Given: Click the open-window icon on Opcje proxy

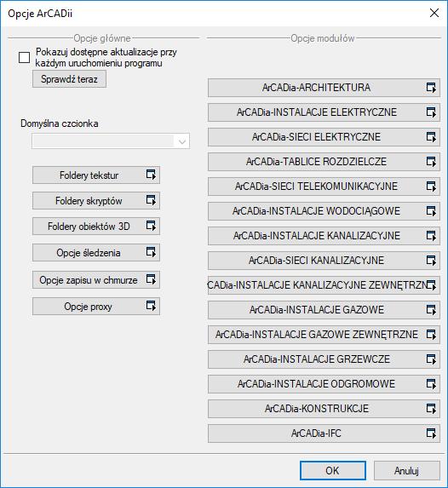Looking at the screenshot, I should [x=151, y=306].
